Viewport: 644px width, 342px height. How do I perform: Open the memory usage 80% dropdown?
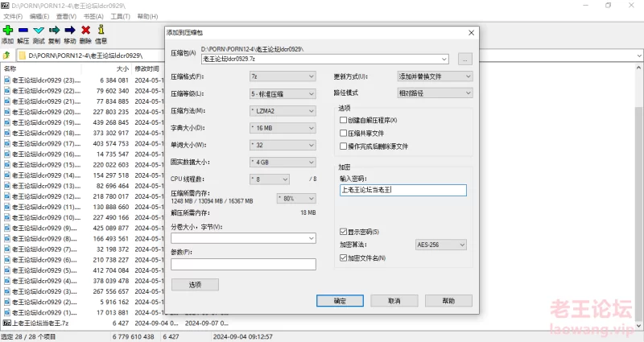click(x=296, y=198)
